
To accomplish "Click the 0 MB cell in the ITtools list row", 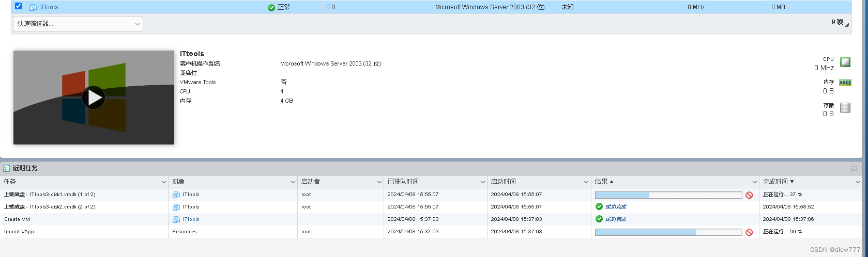I will pyautogui.click(x=778, y=7).
